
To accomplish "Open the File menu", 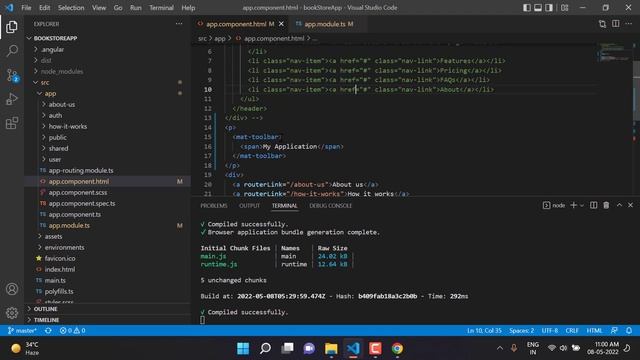I will click(x=26, y=8).
